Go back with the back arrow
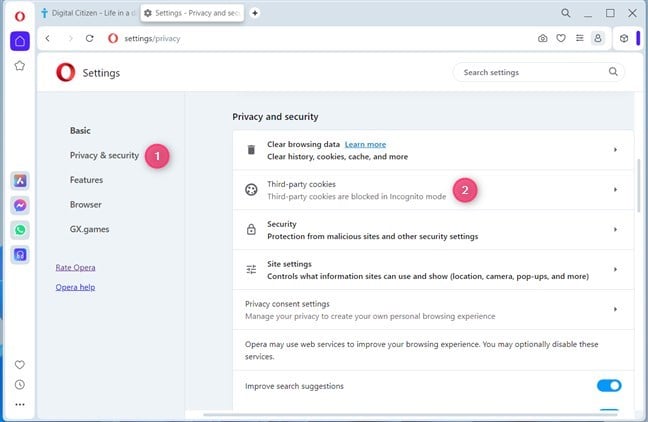This screenshot has width=648, height=422. [x=48, y=38]
